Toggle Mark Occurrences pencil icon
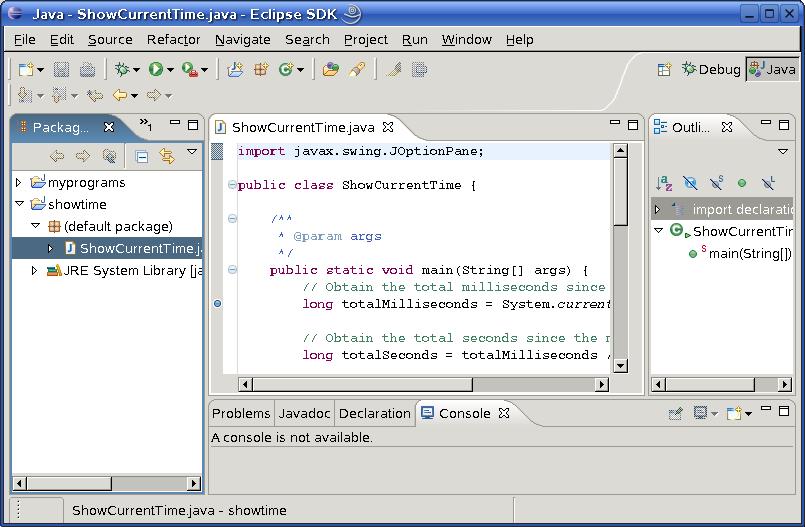The height and width of the screenshot is (527, 805). (x=394, y=69)
